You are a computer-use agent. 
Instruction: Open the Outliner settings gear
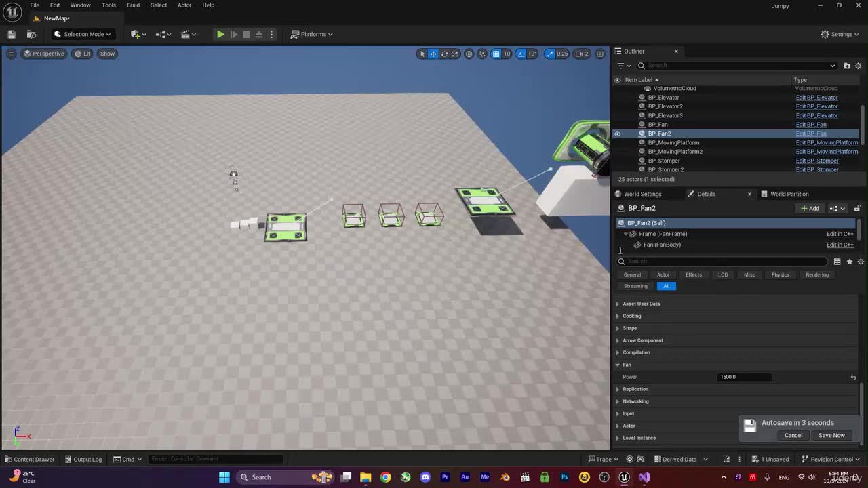858,66
